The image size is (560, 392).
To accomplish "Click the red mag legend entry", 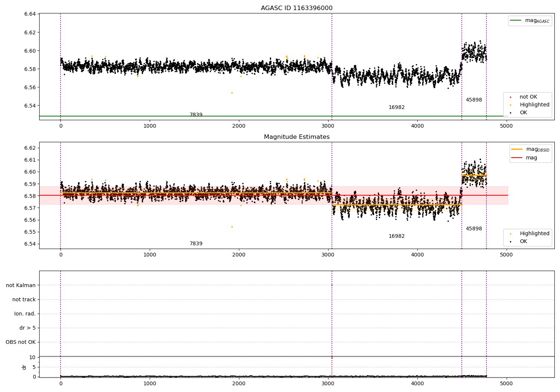I will click(525, 158).
